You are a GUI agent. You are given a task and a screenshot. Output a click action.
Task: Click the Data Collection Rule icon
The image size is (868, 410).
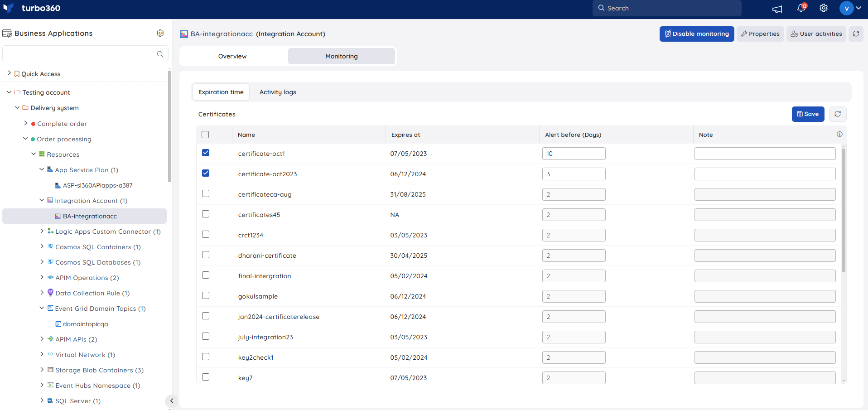click(x=50, y=293)
